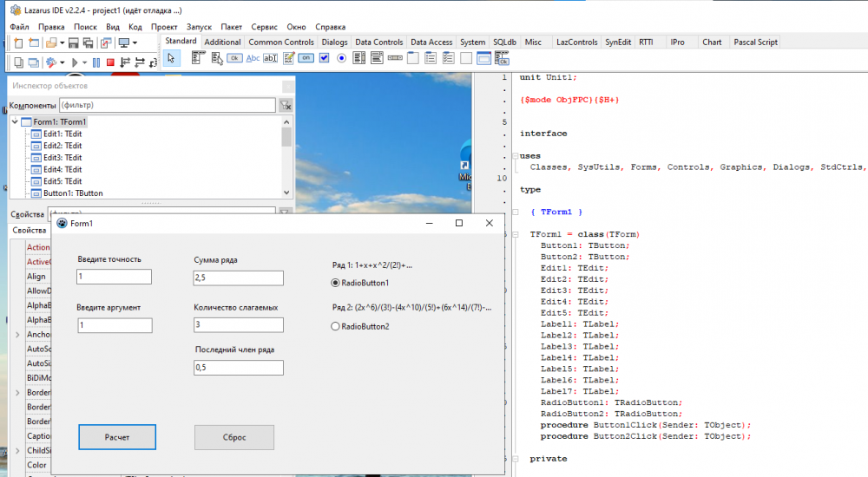Click the Введите аргумент input field
The height and width of the screenshot is (477, 868).
(x=114, y=325)
